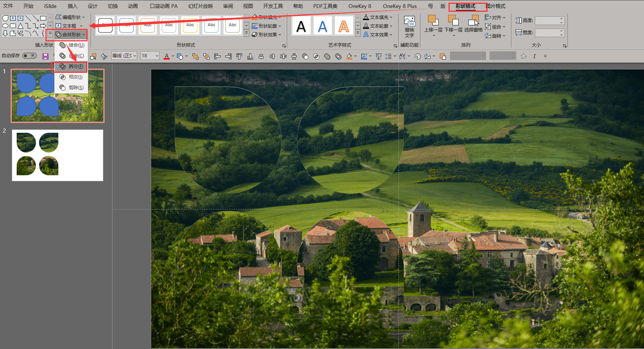Click the 替换文字 alt text button
The image size is (644, 349).
tap(410, 27)
